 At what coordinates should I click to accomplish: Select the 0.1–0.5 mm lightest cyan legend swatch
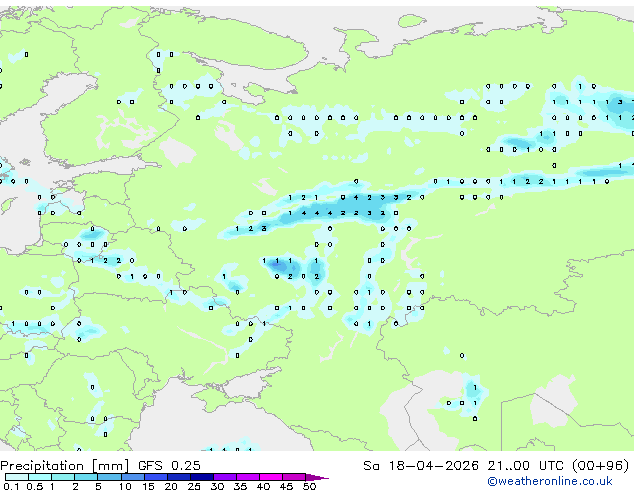pos(17,477)
